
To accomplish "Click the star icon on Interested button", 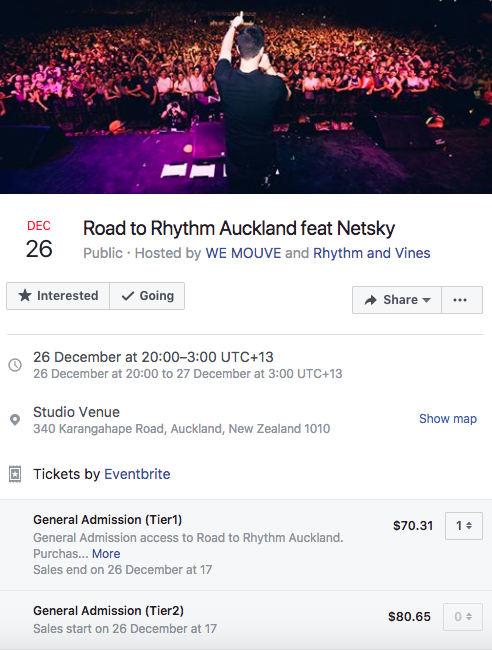I will 25,296.
